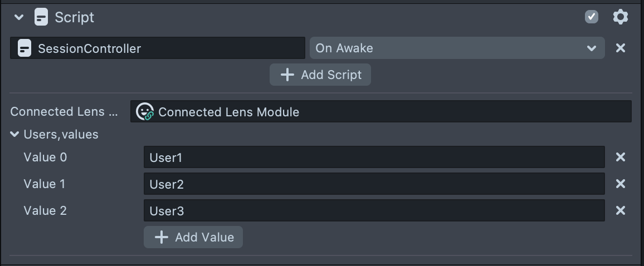
Task: Edit the User2 value field
Action: [373, 184]
